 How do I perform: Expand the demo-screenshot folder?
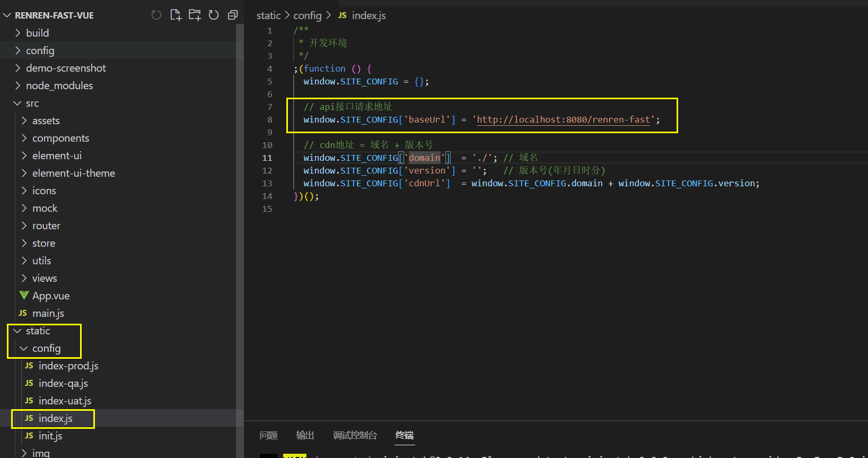click(x=17, y=68)
